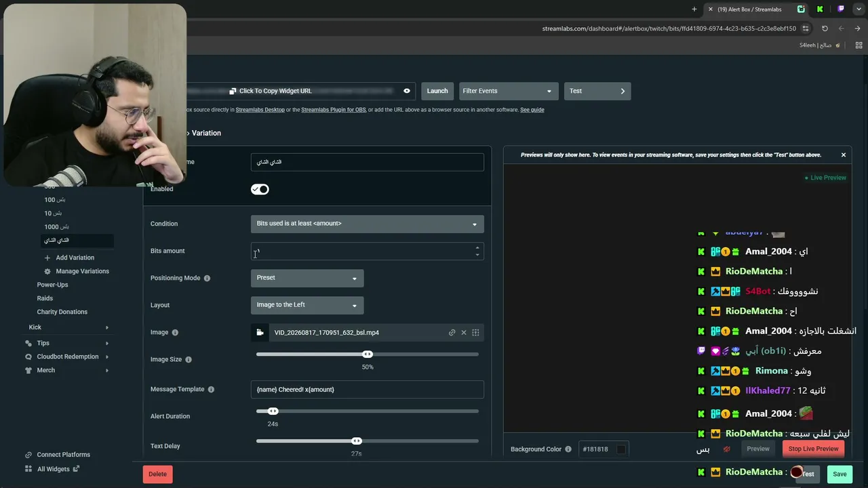Viewport: 868px width, 488px height.
Task: Open the Charity Donations section
Action: (x=62, y=312)
